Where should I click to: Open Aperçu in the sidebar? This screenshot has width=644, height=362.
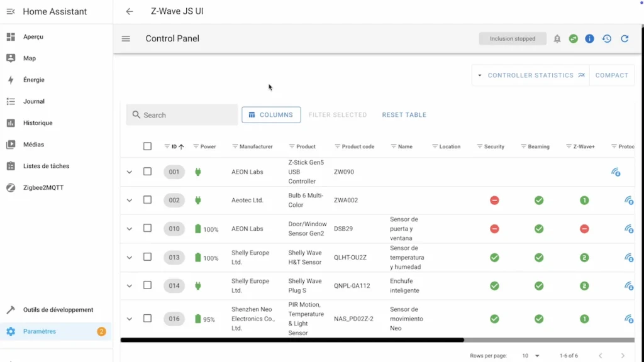56,37
